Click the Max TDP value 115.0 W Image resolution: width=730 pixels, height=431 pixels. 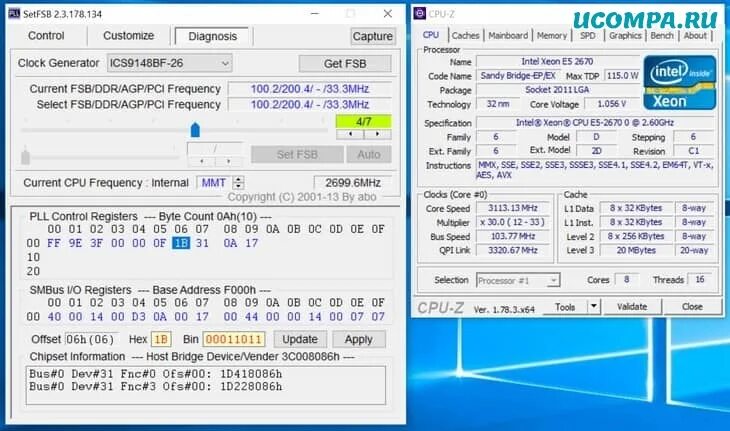click(621, 75)
